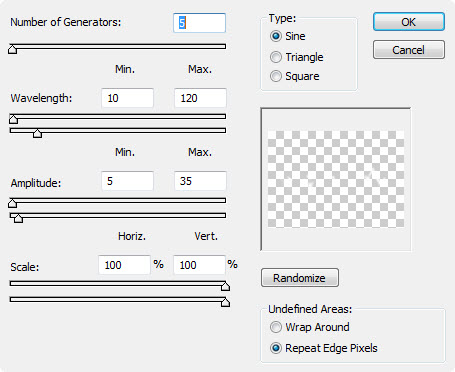Click the 'Number of Generators:' label

pyautogui.click(x=66, y=22)
